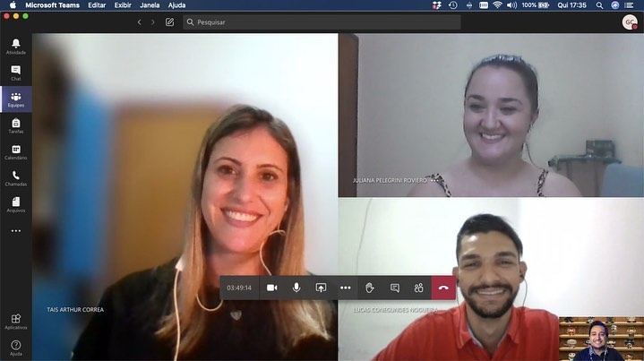
Task: Open the Microsoft Teams menu
Action: pos(52,5)
